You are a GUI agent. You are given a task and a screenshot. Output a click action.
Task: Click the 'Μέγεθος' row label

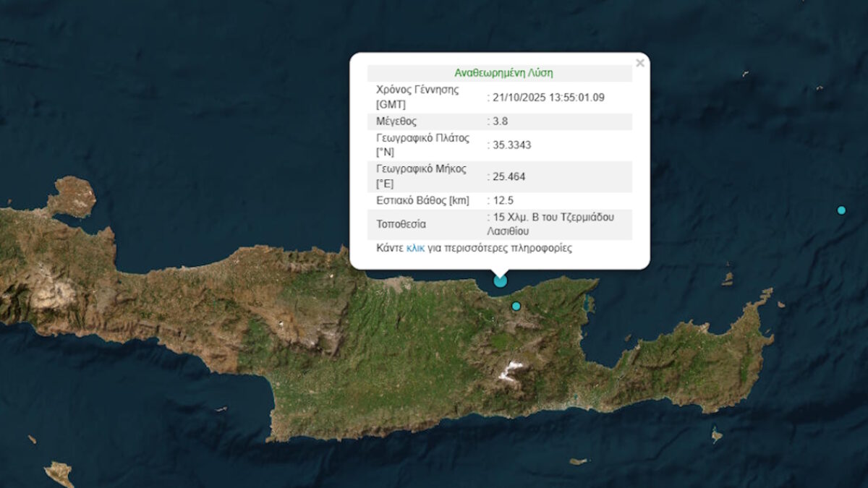[x=396, y=121]
